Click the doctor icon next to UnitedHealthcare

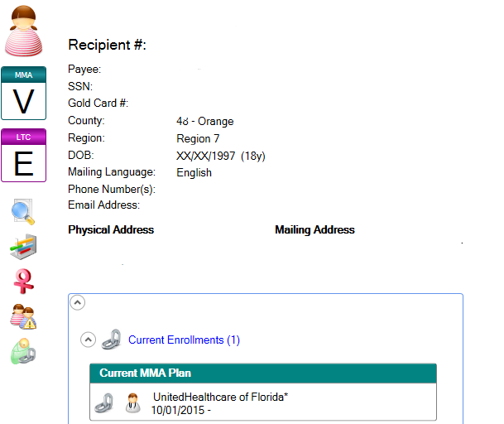coord(132,403)
